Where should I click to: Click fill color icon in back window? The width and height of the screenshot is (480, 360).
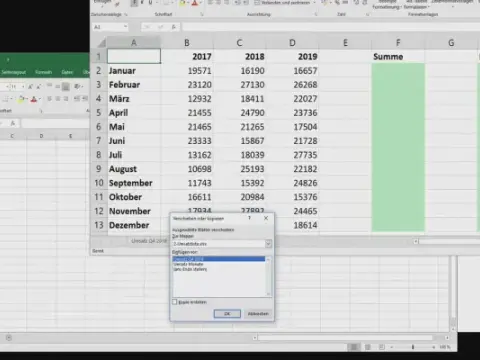(x=21, y=99)
